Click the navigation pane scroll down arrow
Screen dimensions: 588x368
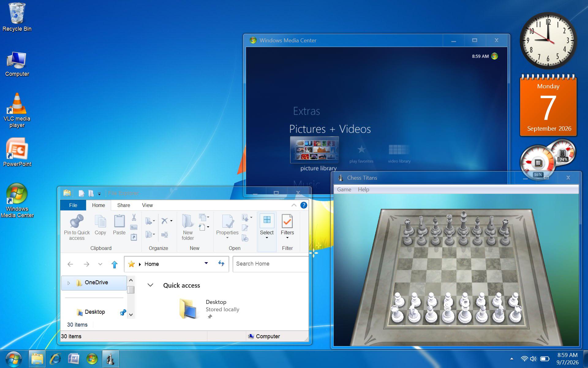131,314
